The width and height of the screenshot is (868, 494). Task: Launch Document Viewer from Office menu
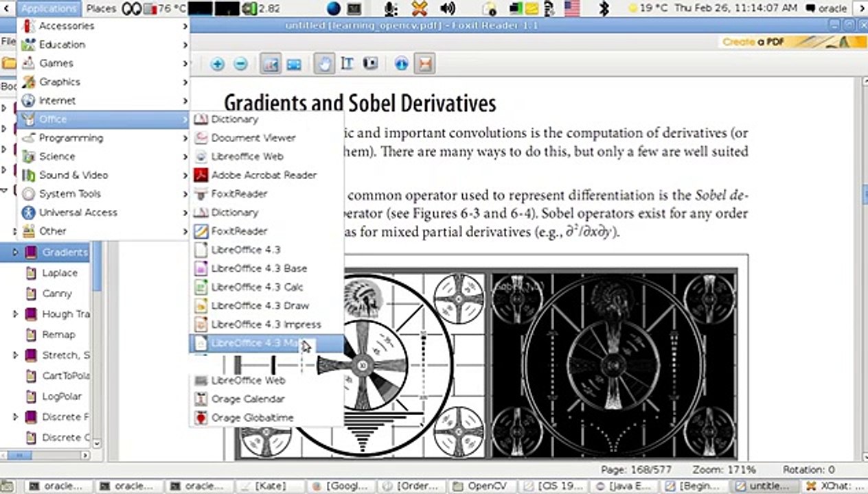(x=266, y=138)
